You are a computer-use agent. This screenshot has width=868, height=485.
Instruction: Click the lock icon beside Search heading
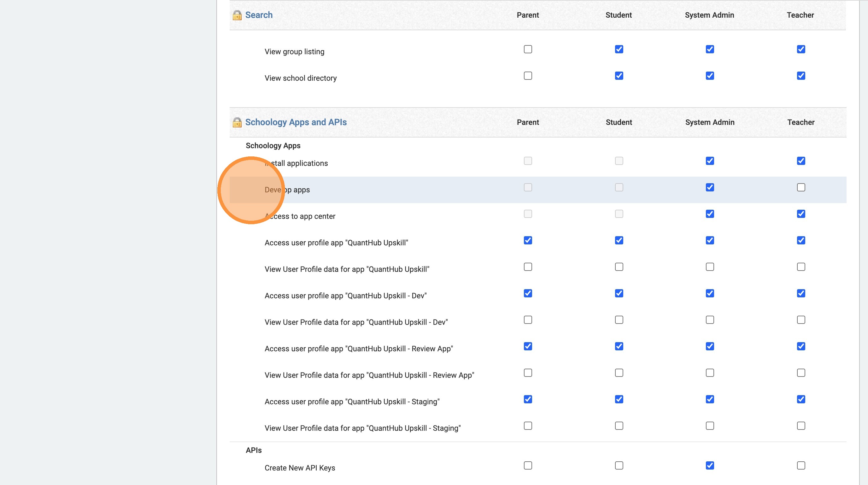click(237, 15)
